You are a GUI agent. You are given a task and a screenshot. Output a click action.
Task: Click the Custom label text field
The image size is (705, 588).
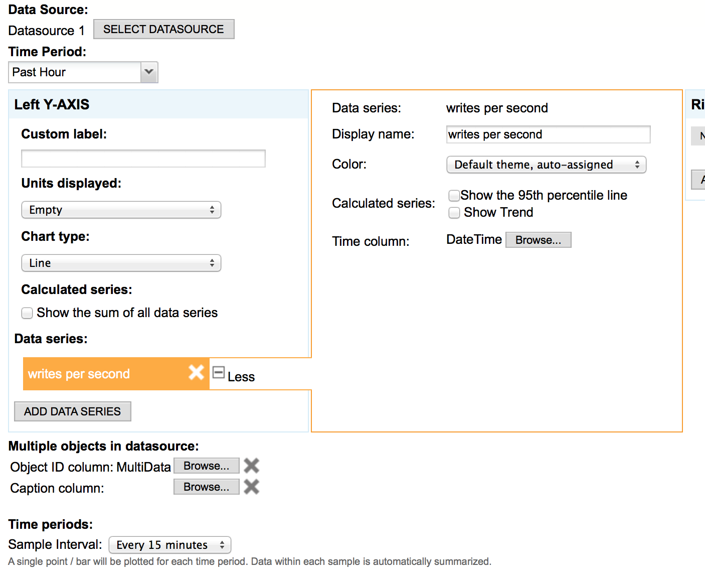[x=143, y=159]
